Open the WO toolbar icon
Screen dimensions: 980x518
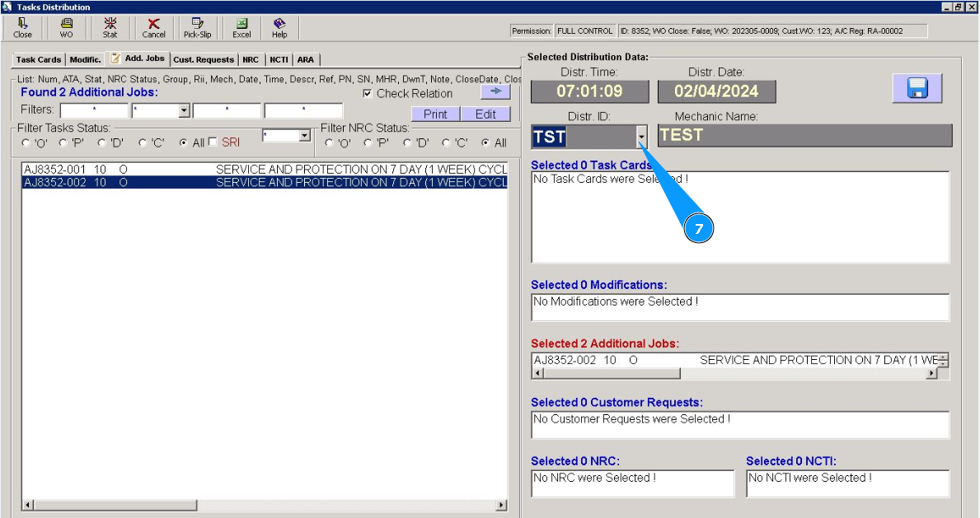[66, 28]
